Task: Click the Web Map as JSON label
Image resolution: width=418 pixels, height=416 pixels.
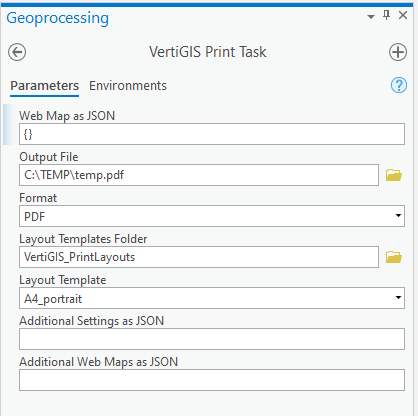Action: pyautogui.click(x=67, y=116)
